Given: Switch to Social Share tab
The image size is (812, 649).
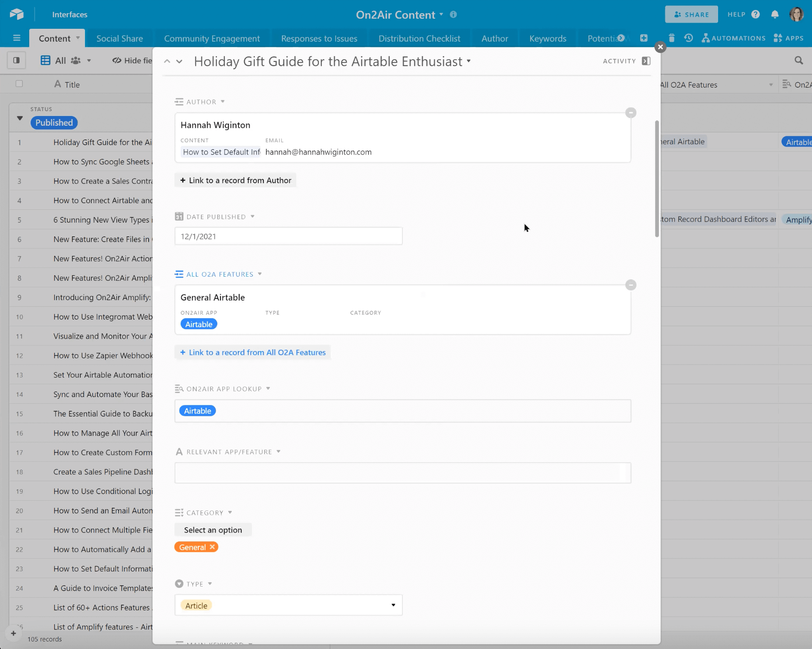Looking at the screenshot, I should [x=120, y=39].
